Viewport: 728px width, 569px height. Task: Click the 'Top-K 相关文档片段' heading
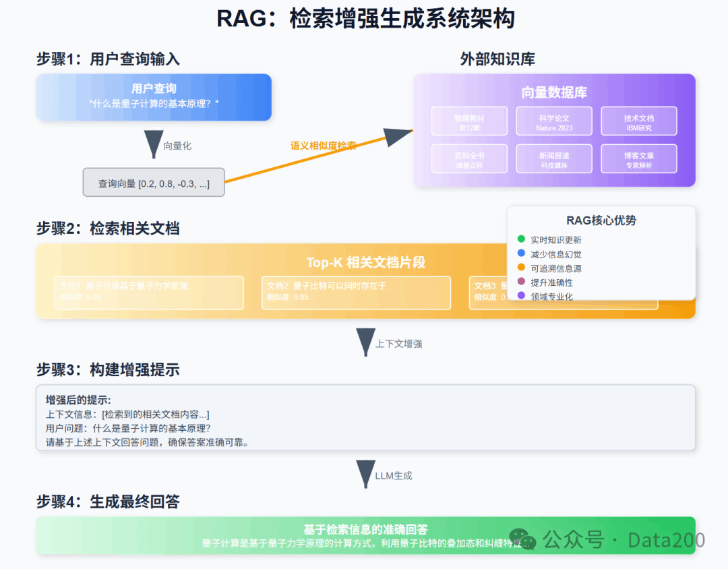pos(366,262)
